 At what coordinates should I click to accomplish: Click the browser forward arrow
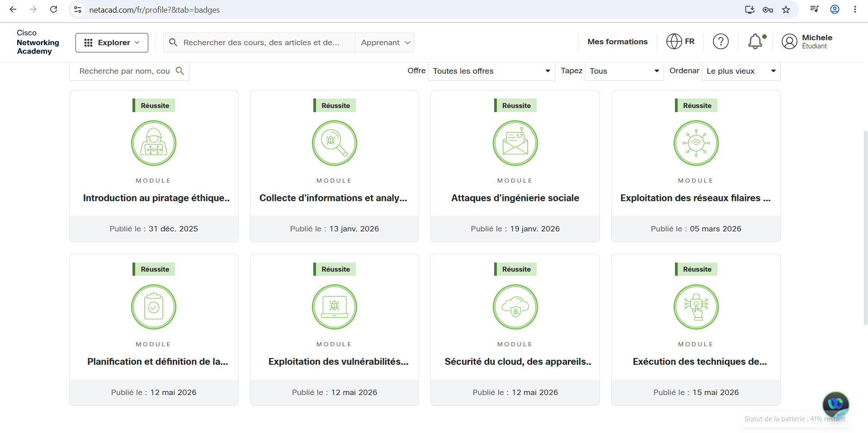[x=33, y=9]
